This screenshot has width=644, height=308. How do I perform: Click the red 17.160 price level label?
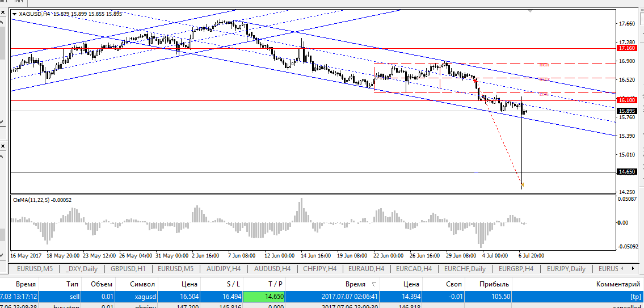coord(627,48)
